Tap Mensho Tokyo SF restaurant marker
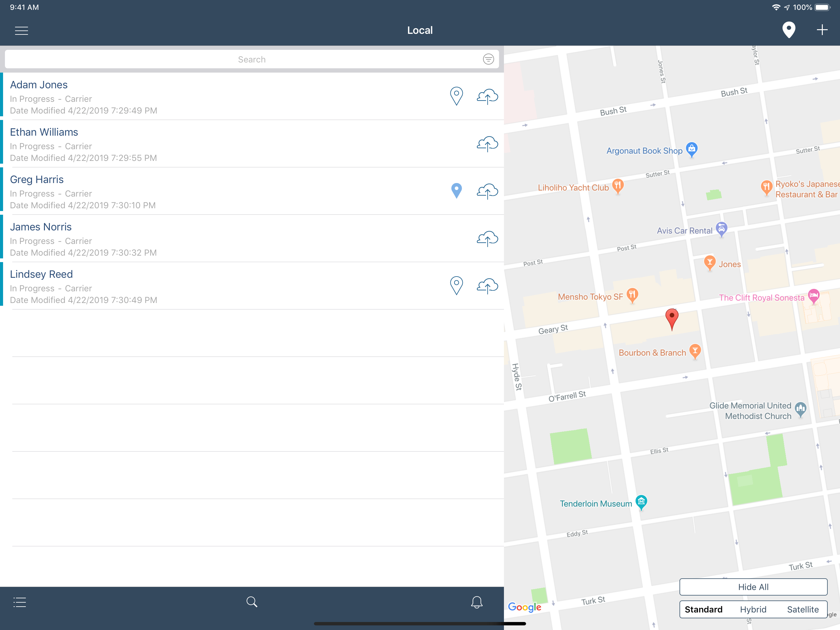 pos(632,295)
